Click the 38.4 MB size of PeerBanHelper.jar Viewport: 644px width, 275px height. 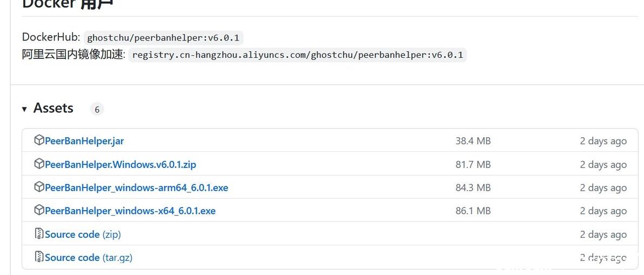tap(473, 141)
